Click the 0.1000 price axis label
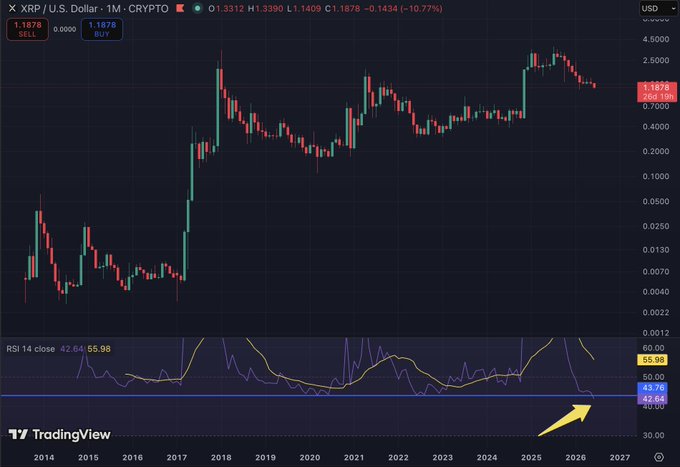Image resolution: width=680 pixels, height=467 pixels. click(x=655, y=176)
